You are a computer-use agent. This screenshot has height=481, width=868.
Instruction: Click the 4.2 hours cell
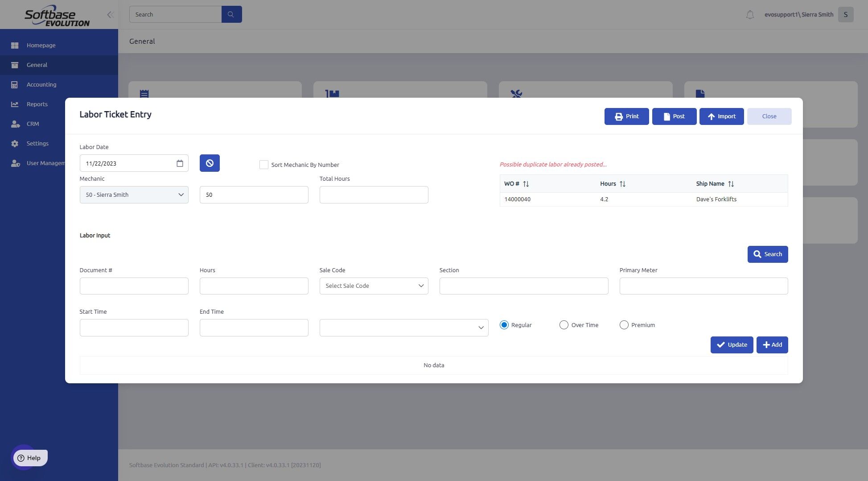point(604,199)
